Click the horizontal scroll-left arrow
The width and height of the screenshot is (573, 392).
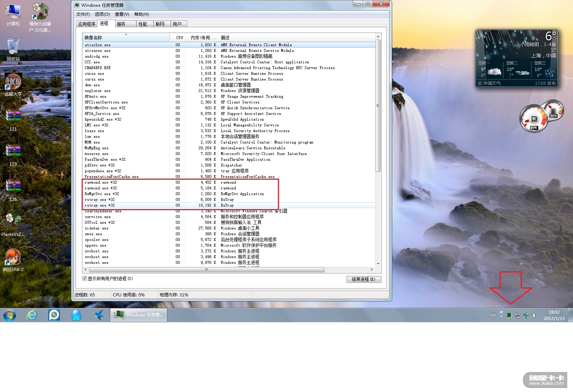(85, 270)
